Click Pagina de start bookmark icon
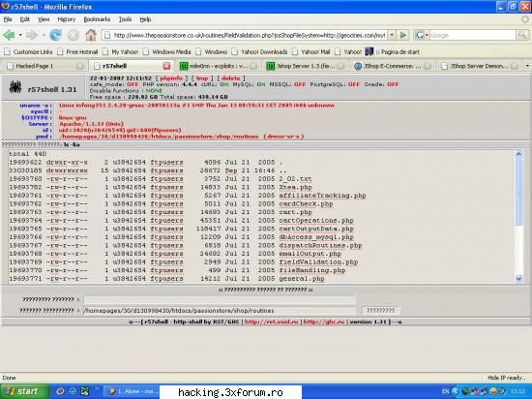The width and height of the screenshot is (532, 399). coord(369,51)
